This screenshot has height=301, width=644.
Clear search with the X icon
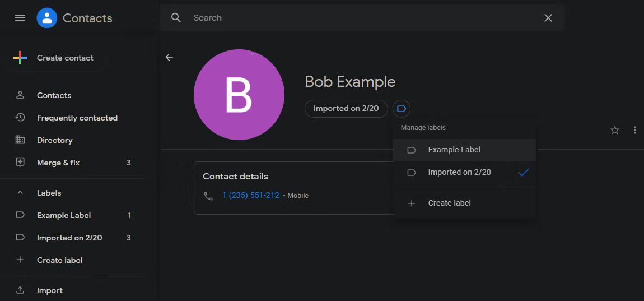click(x=548, y=18)
